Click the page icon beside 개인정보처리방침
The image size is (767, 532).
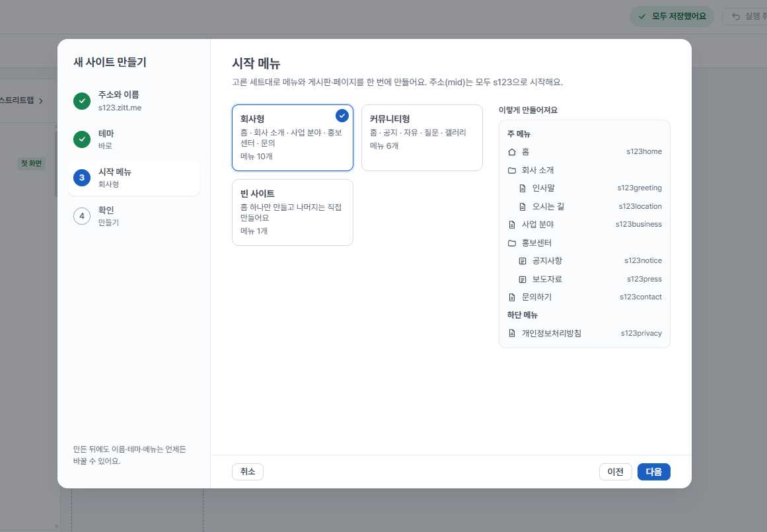(511, 333)
